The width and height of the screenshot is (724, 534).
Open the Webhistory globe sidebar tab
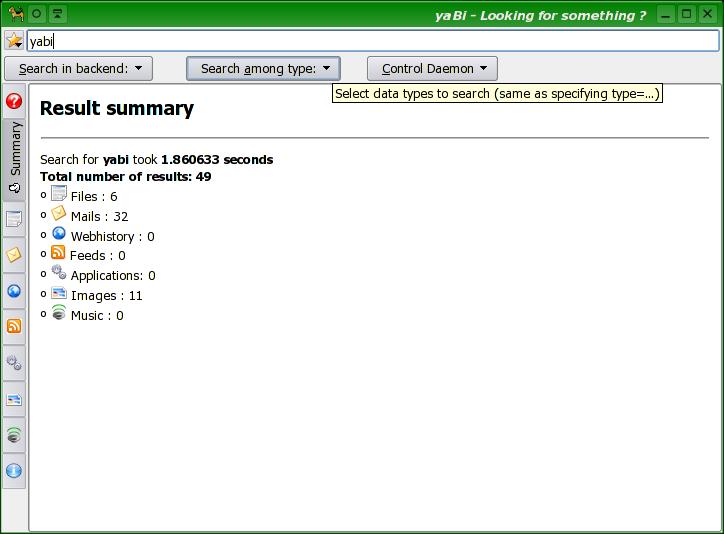coord(14,291)
